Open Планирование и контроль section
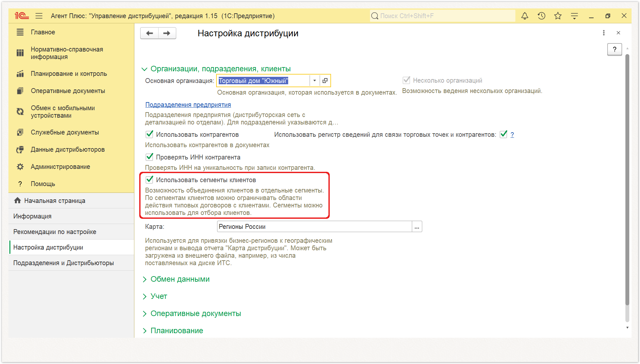 tap(69, 74)
